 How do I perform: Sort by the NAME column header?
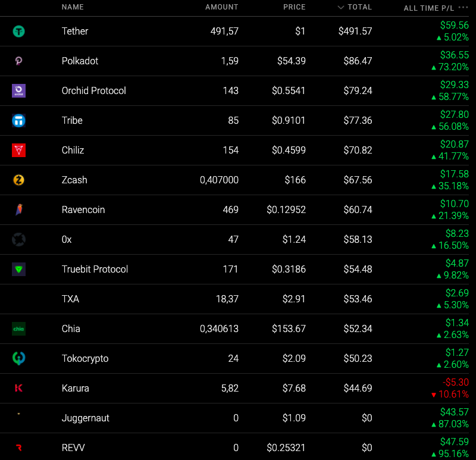pyautogui.click(x=73, y=7)
